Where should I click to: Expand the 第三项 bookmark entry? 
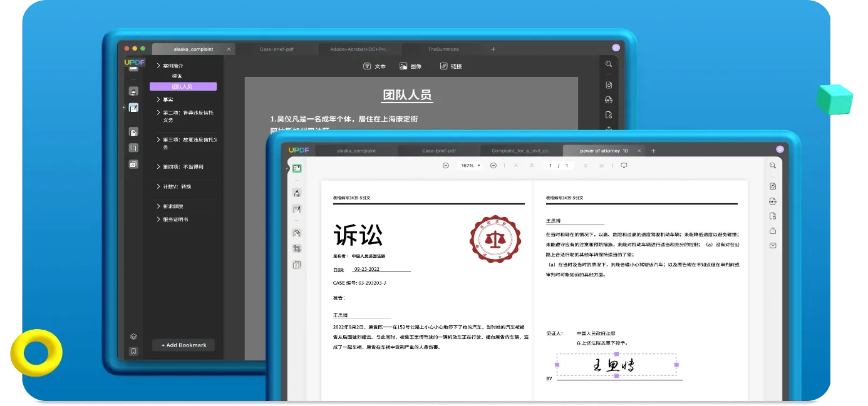click(158, 140)
